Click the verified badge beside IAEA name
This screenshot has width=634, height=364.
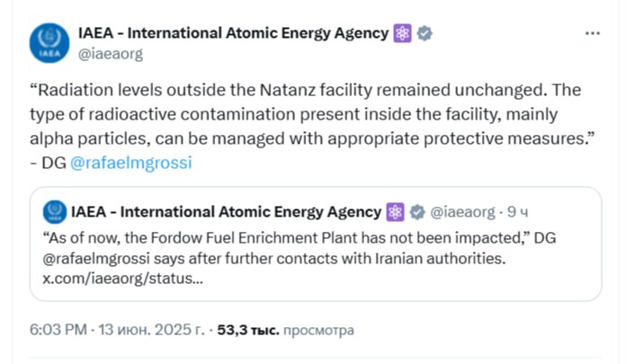click(424, 33)
